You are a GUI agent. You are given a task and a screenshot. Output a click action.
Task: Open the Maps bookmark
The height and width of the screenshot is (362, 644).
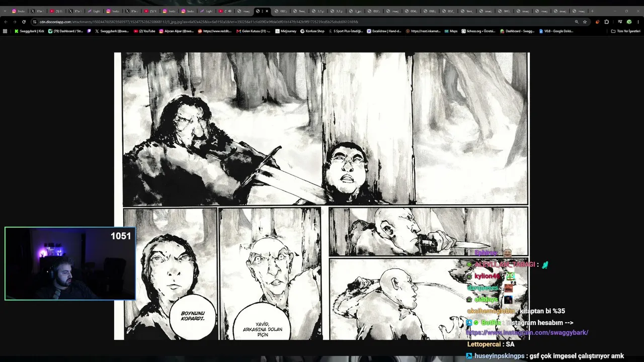coord(451,31)
